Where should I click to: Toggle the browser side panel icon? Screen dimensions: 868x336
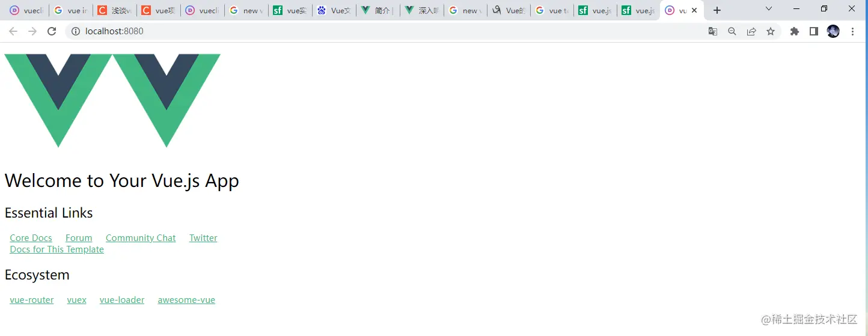[814, 31]
